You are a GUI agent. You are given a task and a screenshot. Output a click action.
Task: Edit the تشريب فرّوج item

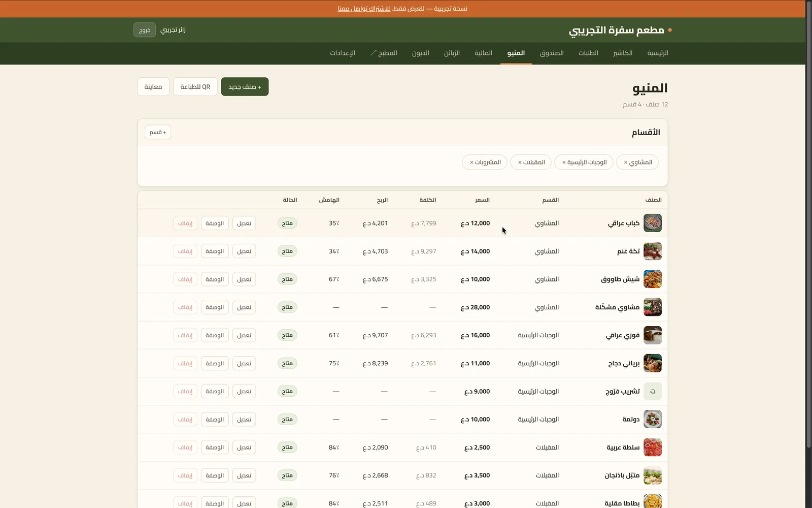pyautogui.click(x=244, y=391)
